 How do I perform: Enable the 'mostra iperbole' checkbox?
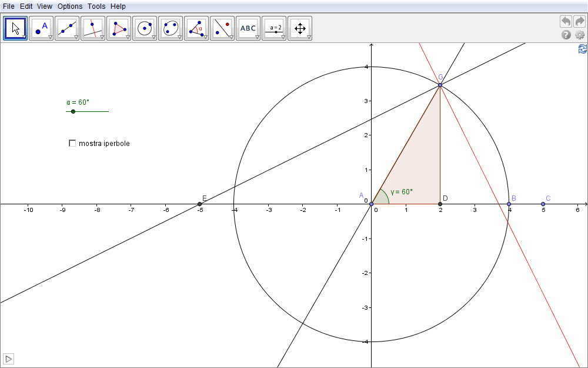tap(72, 143)
